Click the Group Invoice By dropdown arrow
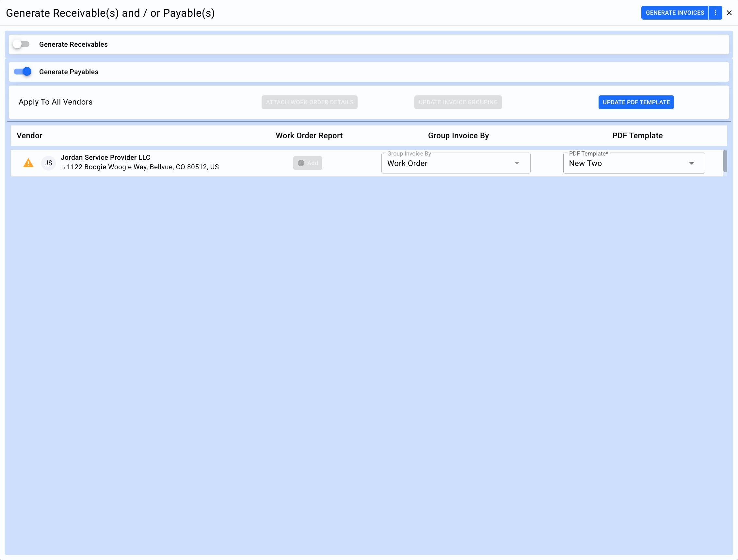The width and height of the screenshot is (738, 560). tap(517, 163)
